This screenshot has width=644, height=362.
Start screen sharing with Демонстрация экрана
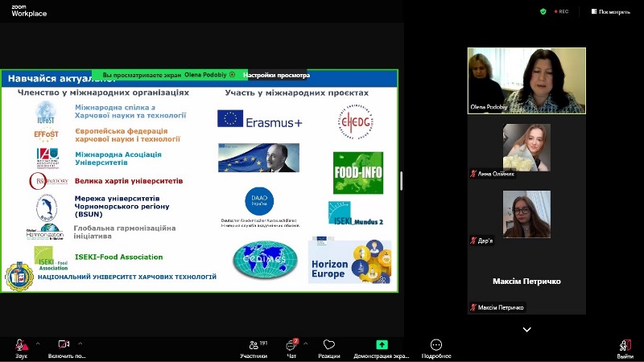[x=382, y=348]
